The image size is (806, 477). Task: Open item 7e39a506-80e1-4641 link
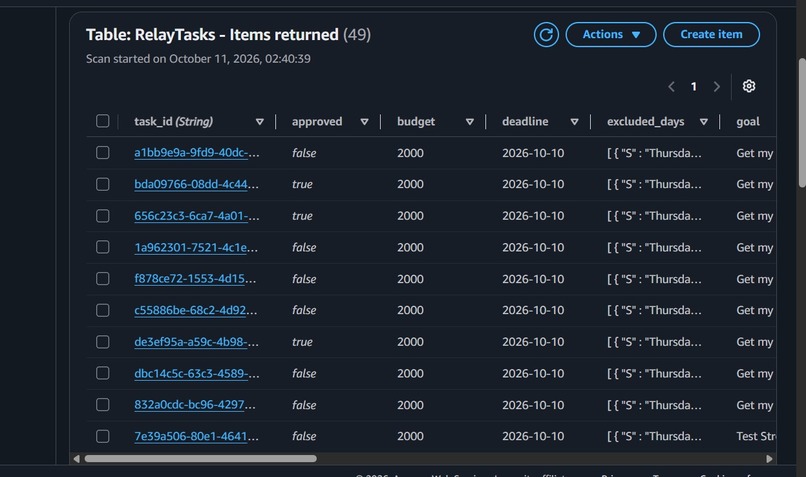pyautogui.click(x=196, y=436)
